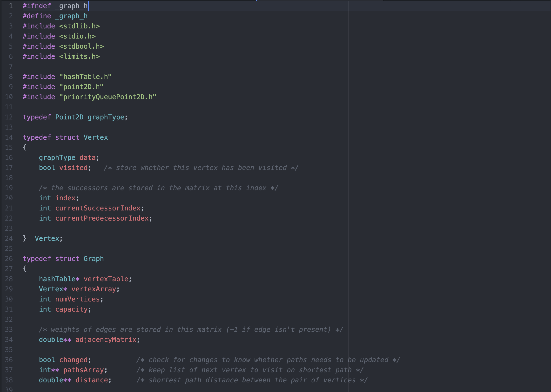Place cursor on the hashTable.h include
Screen dimensions: 551x392
click(85, 77)
